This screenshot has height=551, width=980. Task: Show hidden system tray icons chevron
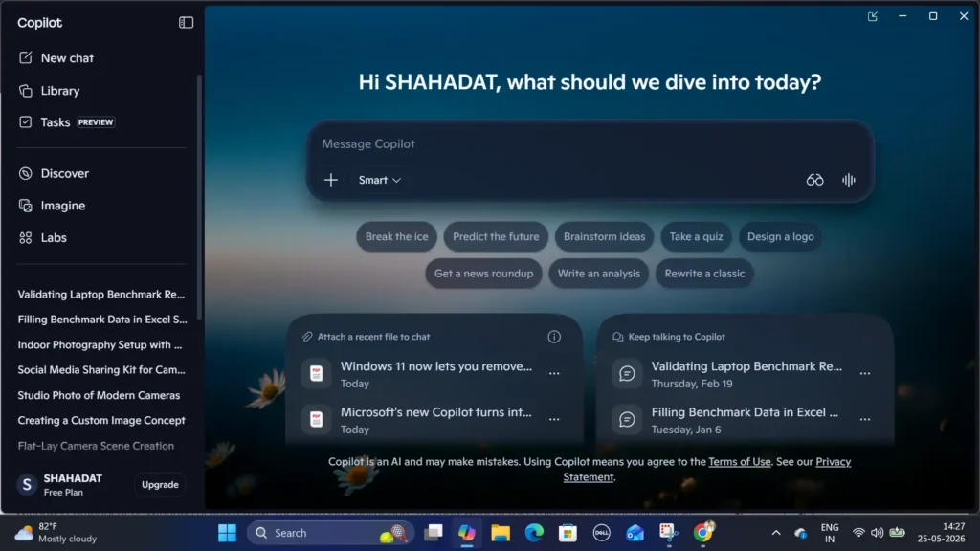tap(775, 533)
